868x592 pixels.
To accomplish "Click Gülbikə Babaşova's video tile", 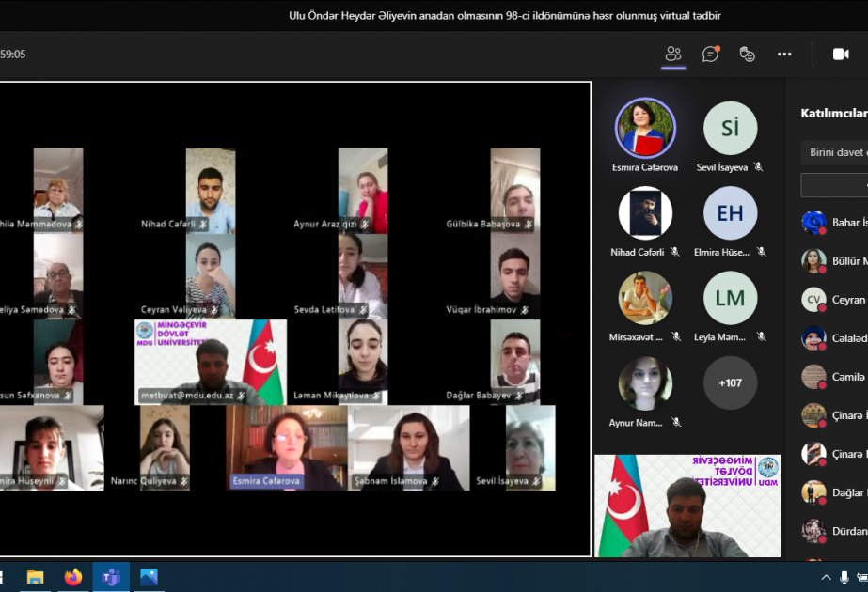I will tap(514, 191).
